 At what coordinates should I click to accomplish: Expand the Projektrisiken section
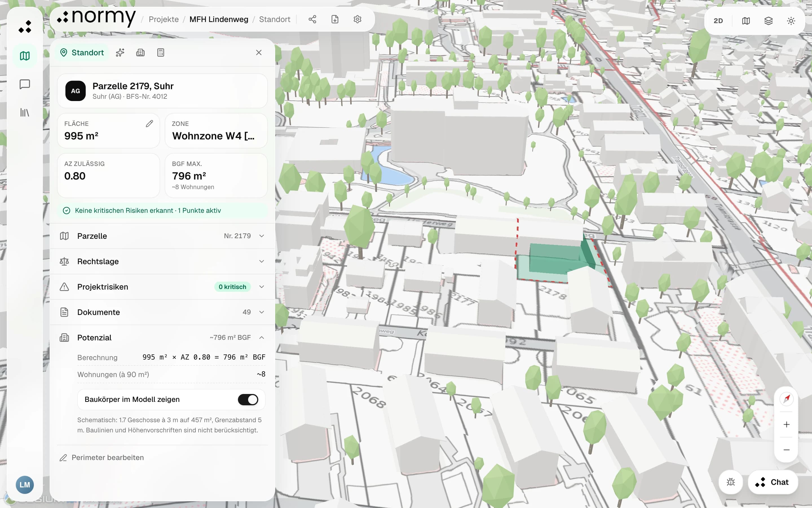tap(162, 286)
